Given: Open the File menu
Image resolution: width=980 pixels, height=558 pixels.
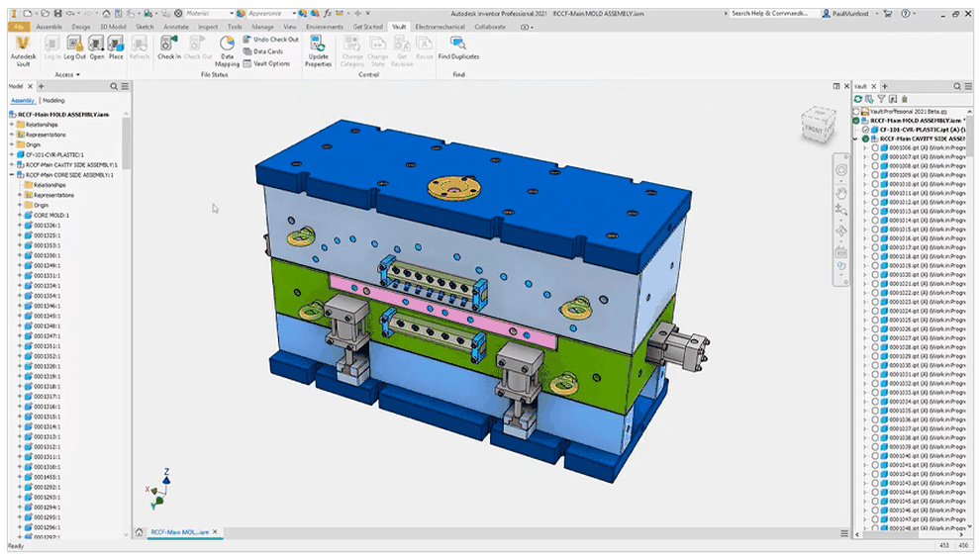Looking at the screenshot, I should (19, 27).
